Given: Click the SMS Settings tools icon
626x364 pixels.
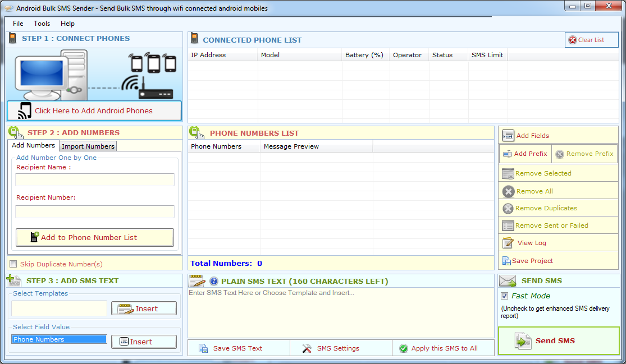Looking at the screenshot, I should 307,348.
